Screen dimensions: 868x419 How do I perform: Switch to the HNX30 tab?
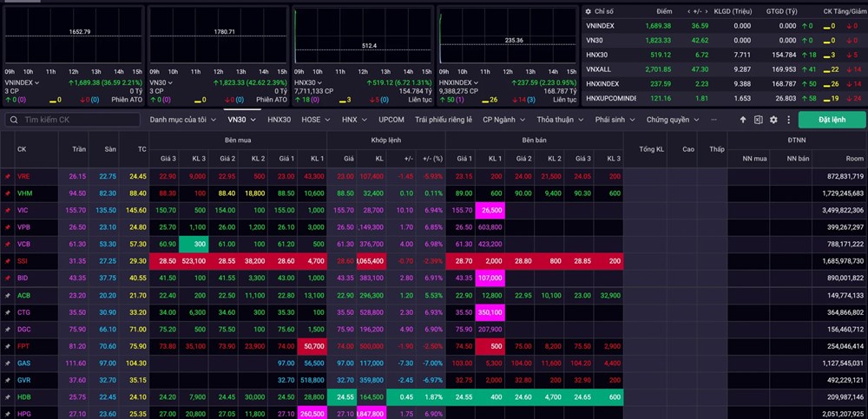(279, 119)
